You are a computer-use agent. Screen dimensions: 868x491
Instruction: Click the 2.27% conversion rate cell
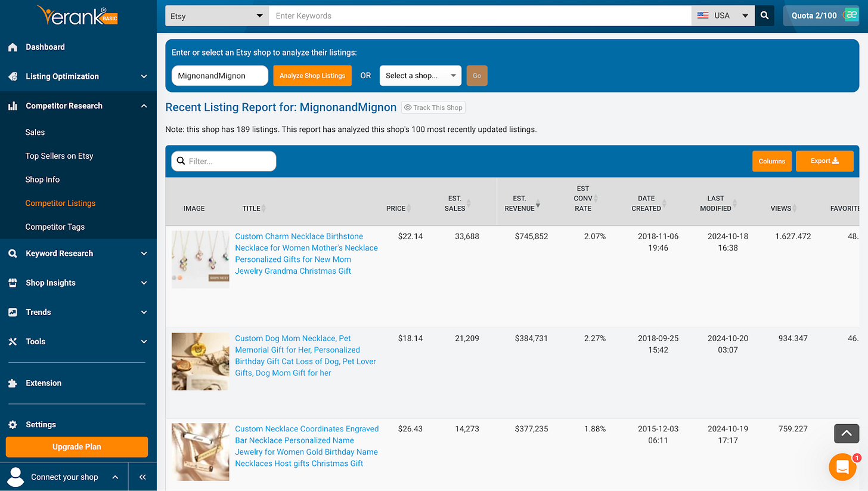[x=595, y=338]
